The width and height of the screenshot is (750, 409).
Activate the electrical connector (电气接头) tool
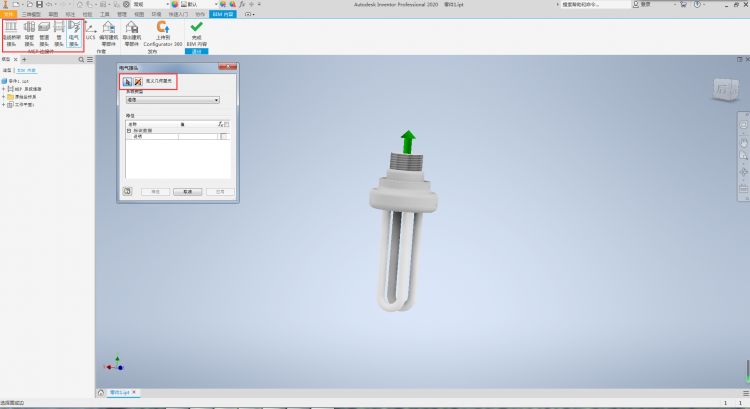[x=74, y=33]
